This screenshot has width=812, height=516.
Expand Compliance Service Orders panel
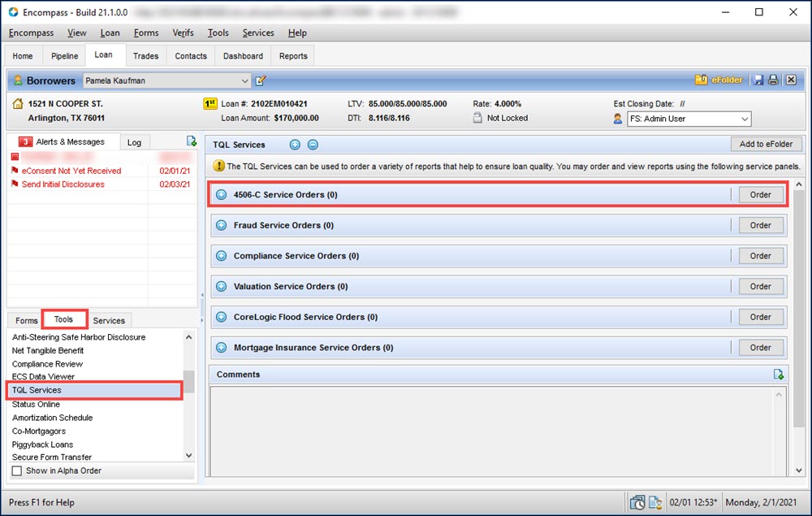221,256
